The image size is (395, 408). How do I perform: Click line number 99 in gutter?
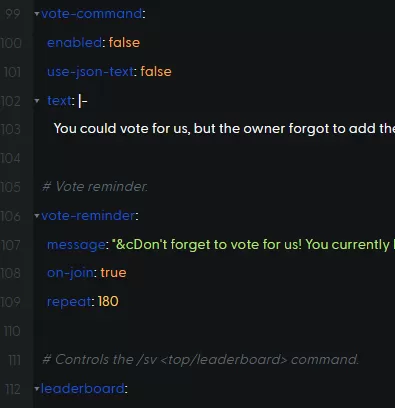coord(13,14)
